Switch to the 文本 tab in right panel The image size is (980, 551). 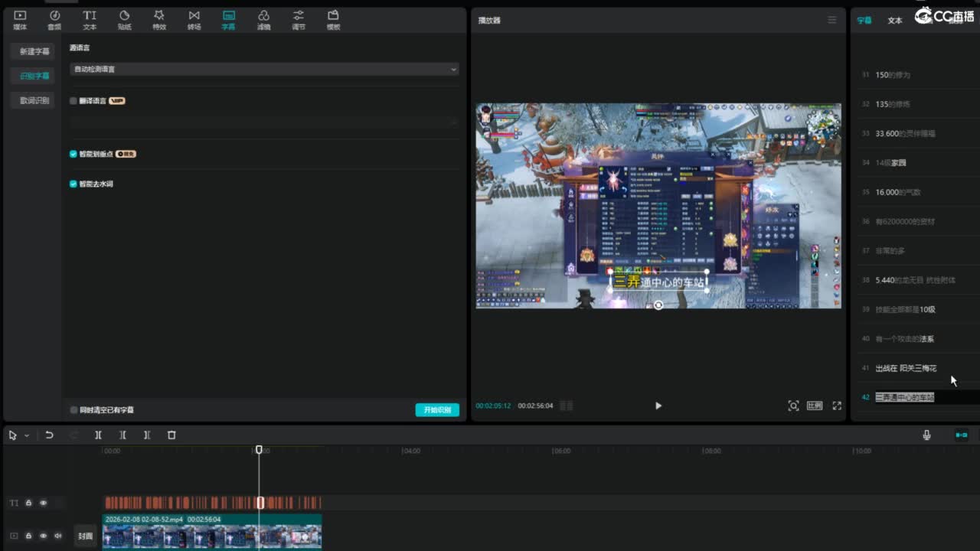click(894, 21)
